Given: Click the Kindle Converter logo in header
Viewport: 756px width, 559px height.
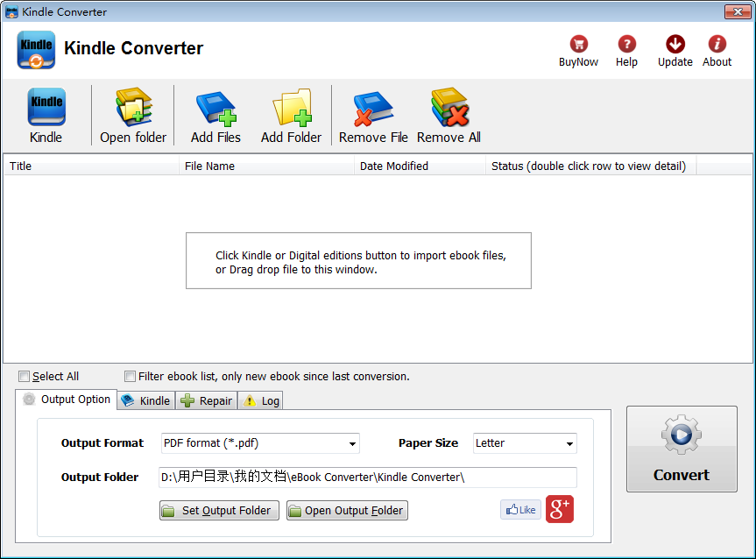Looking at the screenshot, I should coord(36,50).
